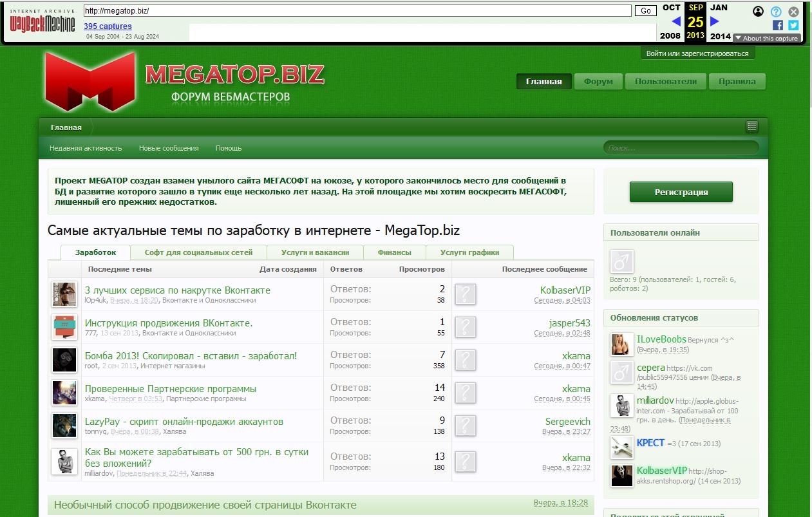Open sitemap icon in breadcrumb bar
The width and height of the screenshot is (812, 517).
coord(751,127)
